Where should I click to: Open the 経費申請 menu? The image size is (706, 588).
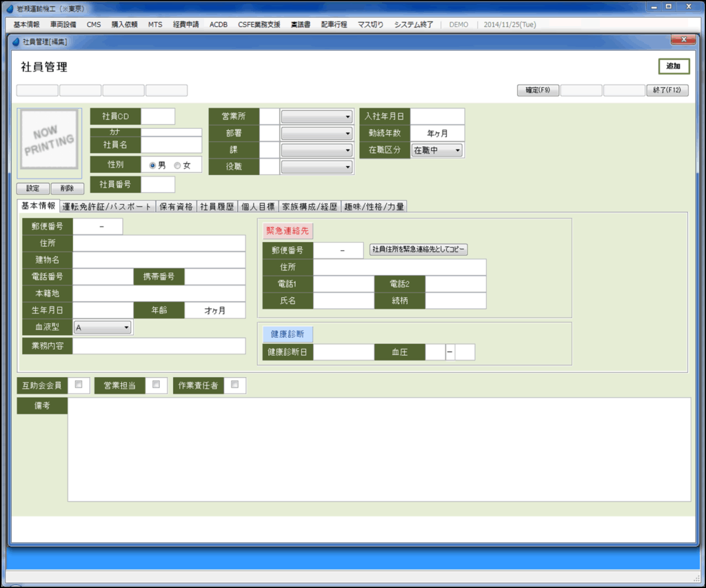pos(185,24)
